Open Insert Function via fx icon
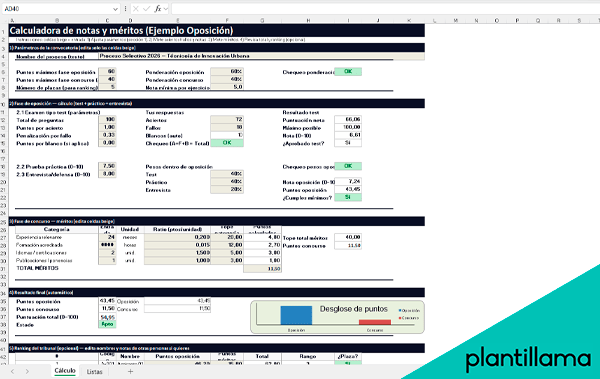 [158, 8]
